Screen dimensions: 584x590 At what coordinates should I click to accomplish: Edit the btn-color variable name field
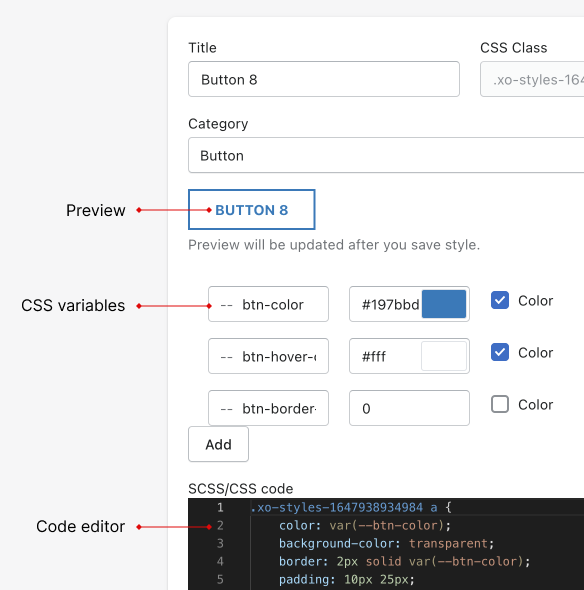tap(268, 304)
